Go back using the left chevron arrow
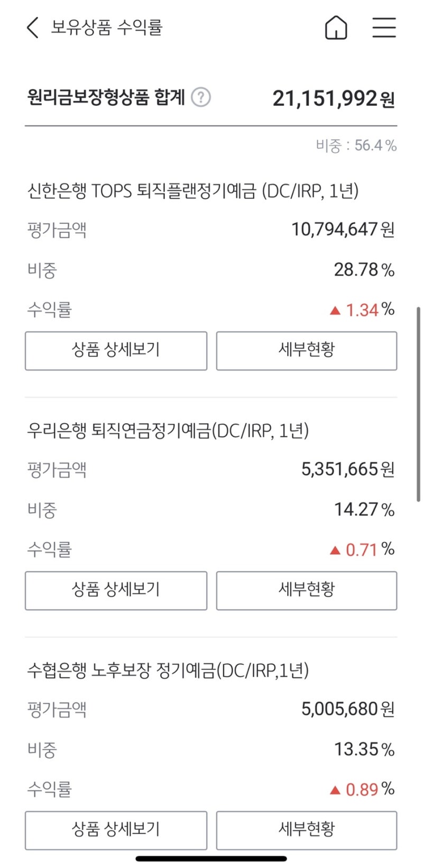The height and width of the screenshot is (868, 423). [33, 28]
